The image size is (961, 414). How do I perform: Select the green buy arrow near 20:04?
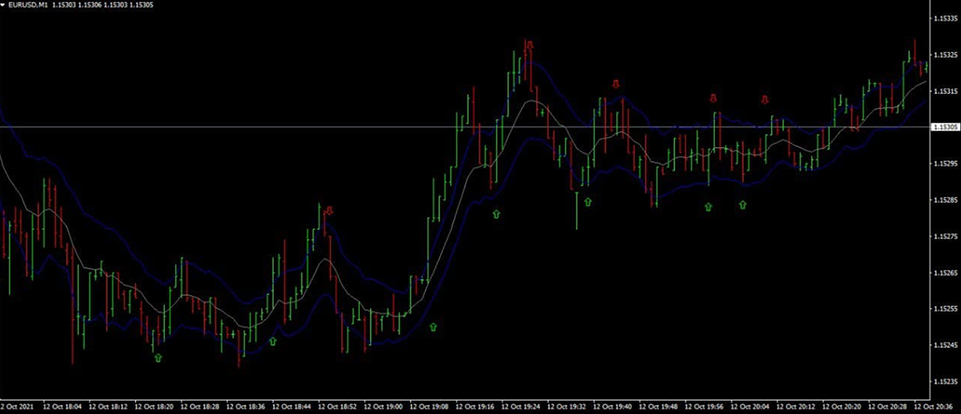(x=743, y=205)
